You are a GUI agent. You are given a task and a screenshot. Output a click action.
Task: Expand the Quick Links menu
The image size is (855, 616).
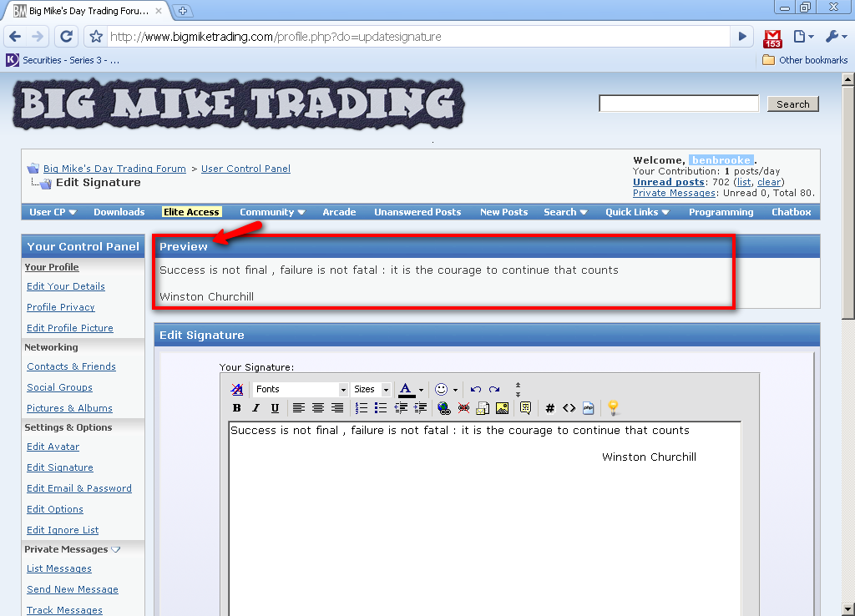coord(637,212)
